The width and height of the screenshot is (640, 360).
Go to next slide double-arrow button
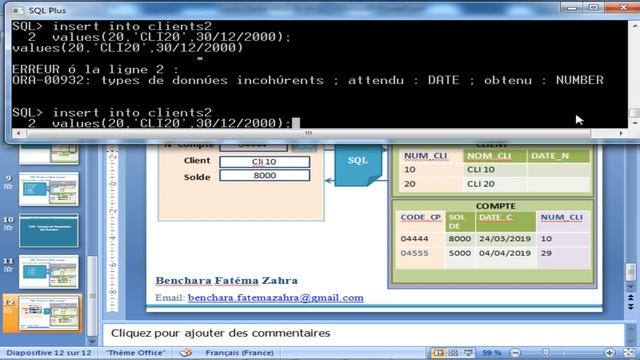[x=631, y=307]
